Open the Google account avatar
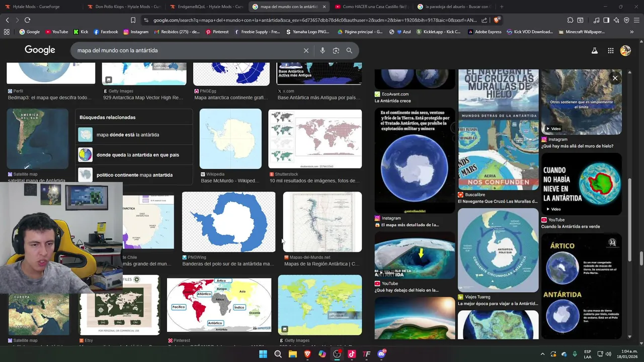The width and height of the screenshot is (644, 362). (x=625, y=50)
